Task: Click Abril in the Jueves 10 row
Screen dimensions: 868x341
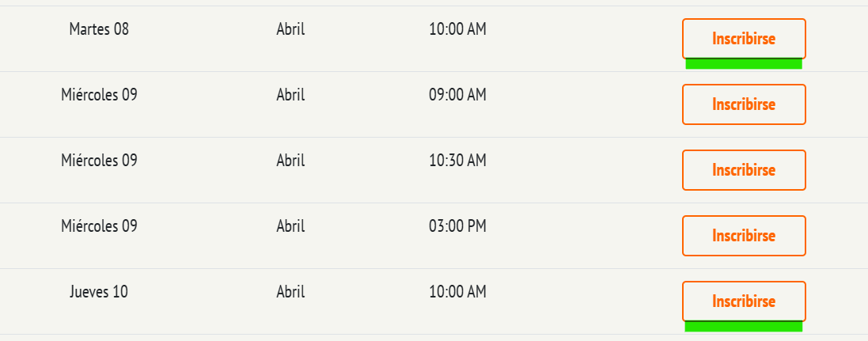Action: tap(290, 292)
